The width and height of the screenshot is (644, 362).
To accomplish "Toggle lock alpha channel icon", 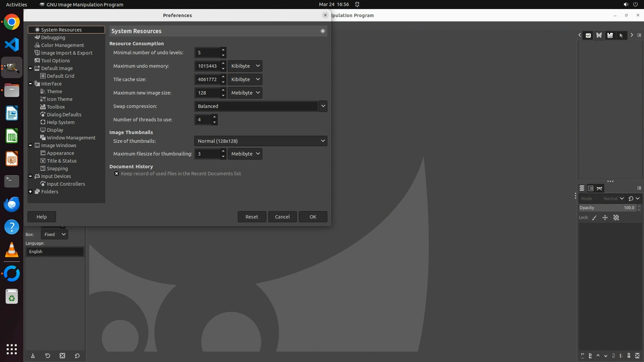I will click(616, 218).
